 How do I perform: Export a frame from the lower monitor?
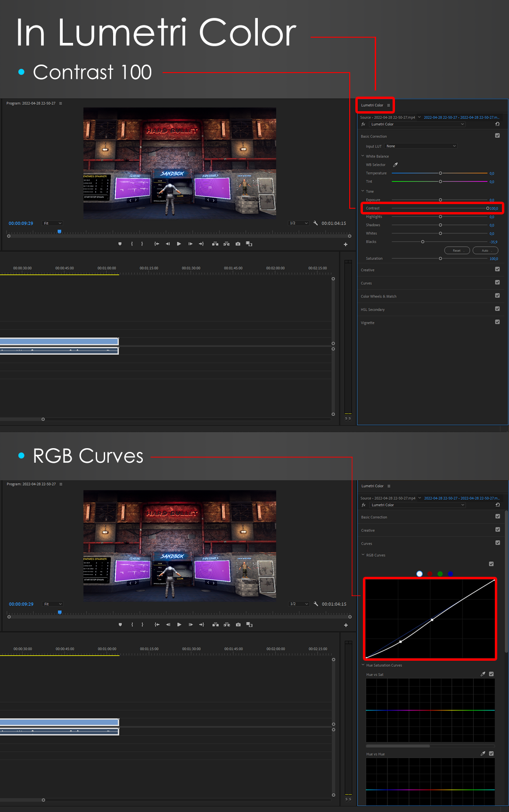coord(238,624)
